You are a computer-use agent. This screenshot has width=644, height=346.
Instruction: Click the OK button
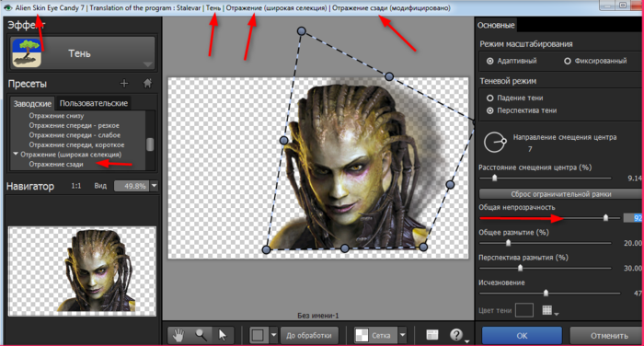click(522, 336)
